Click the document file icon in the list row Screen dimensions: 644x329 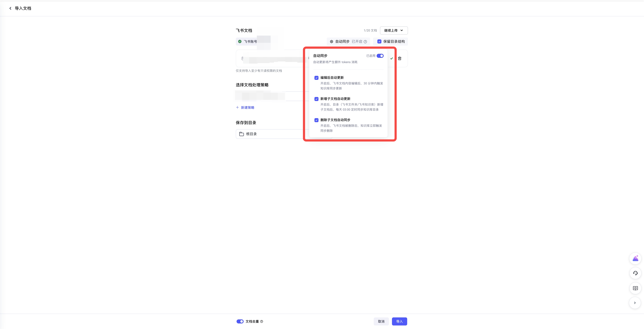(x=242, y=58)
